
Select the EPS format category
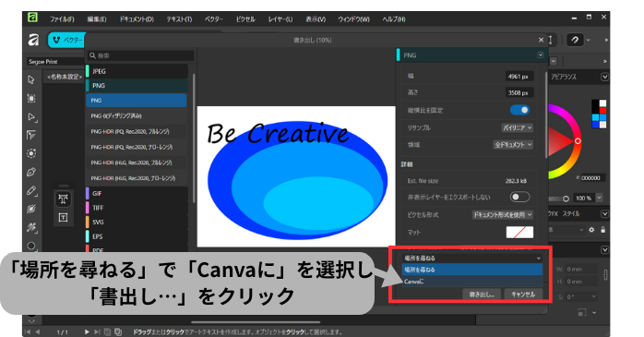(137, 236)
